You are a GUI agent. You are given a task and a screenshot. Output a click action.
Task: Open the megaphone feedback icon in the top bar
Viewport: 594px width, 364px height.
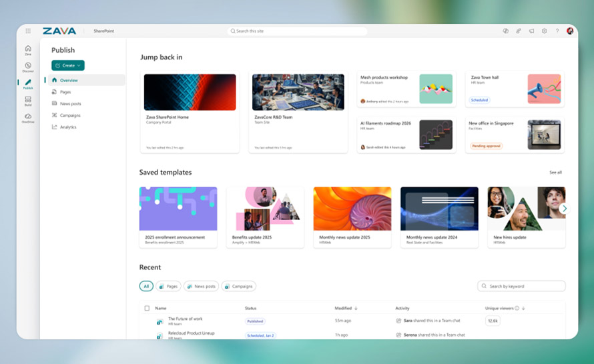coord(531,31)
